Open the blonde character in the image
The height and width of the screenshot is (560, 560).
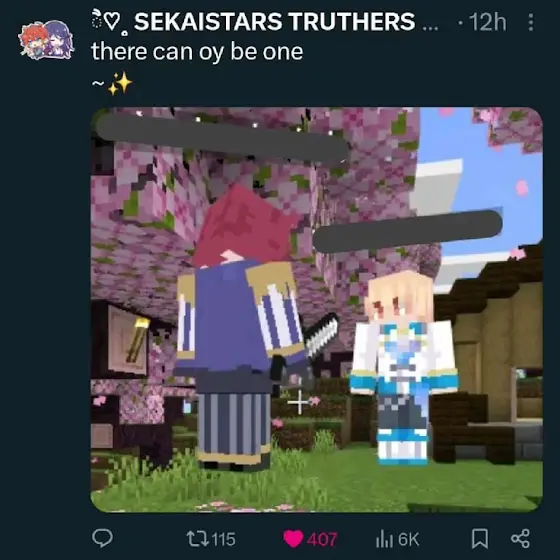pos(403,368)
